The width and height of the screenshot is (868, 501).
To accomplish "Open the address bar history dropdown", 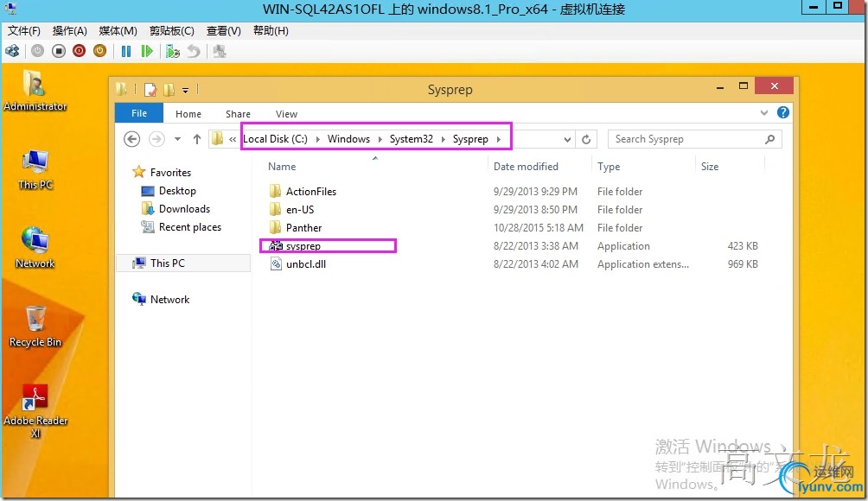I will [567, 139].
